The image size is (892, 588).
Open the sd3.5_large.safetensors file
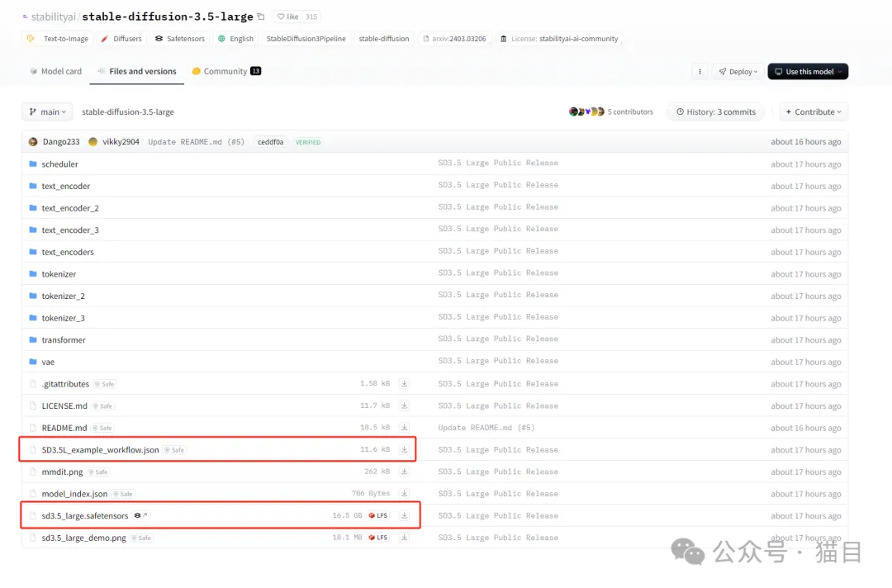click(85, 516)
